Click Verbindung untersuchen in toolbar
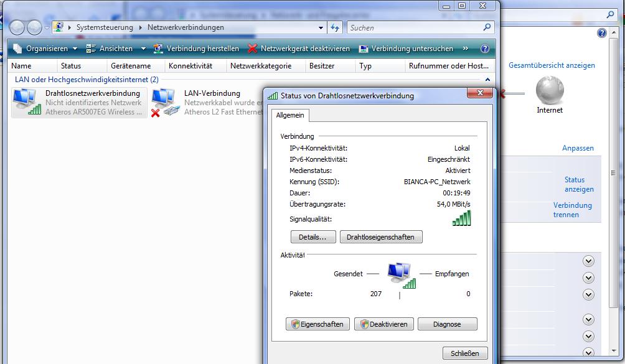 (406, 49)
